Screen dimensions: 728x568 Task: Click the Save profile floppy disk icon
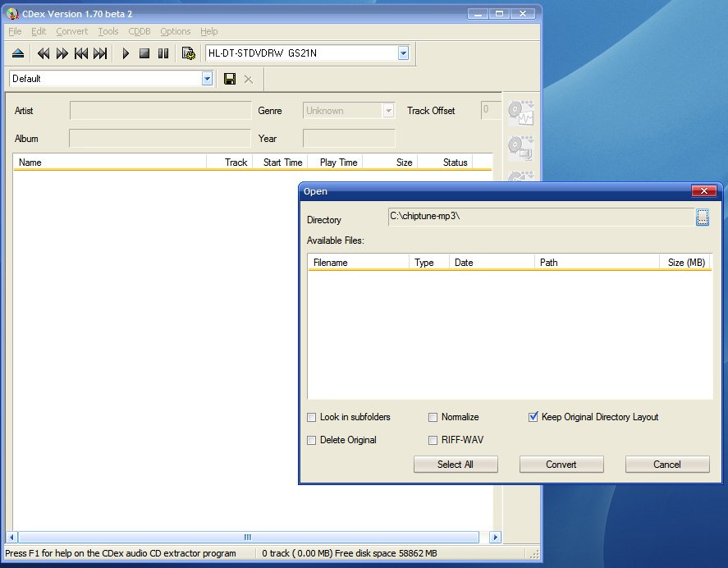click(230, 79)
